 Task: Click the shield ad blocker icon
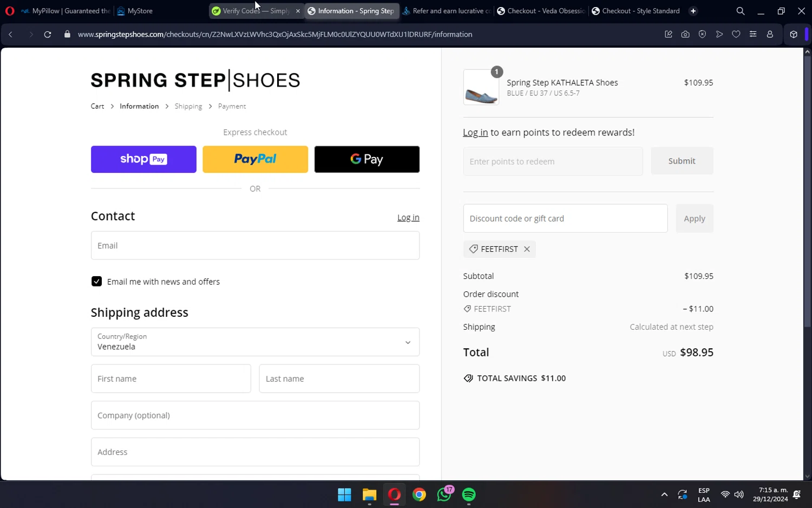pos(702,34)
